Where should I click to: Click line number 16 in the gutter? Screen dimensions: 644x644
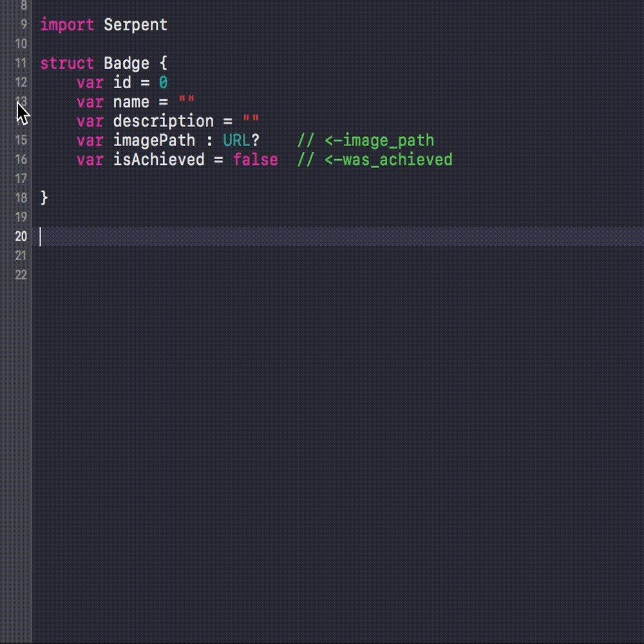tap(21, 160)
